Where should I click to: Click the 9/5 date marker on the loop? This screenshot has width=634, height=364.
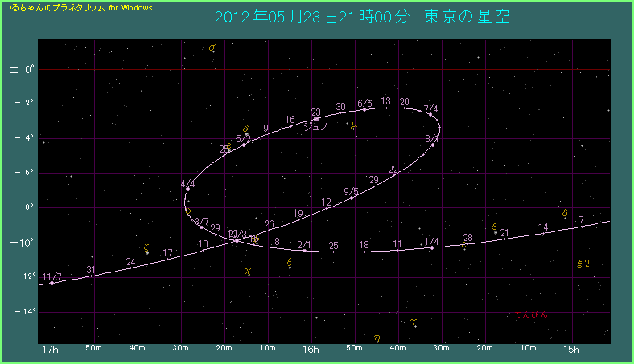point(352,198)
